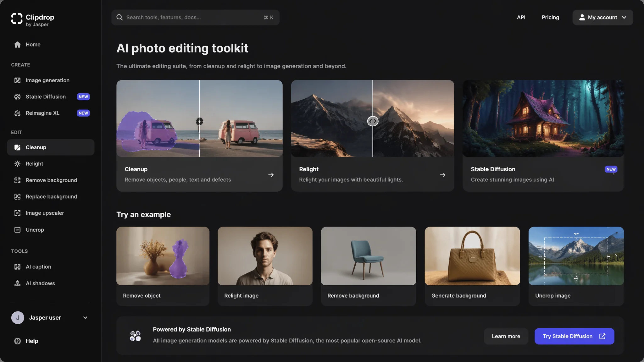Click the Cleanup sidebar icon
The width and height of the screenshot is (644, 362).
point(18,147)
